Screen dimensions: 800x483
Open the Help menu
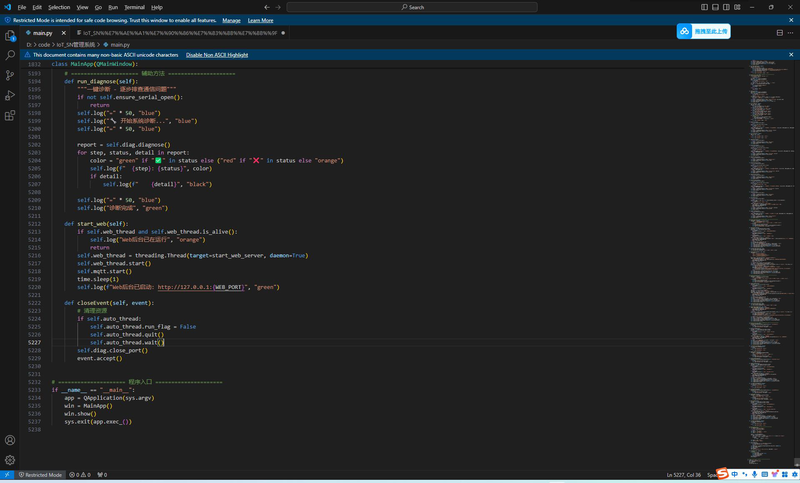pos(157,7)
